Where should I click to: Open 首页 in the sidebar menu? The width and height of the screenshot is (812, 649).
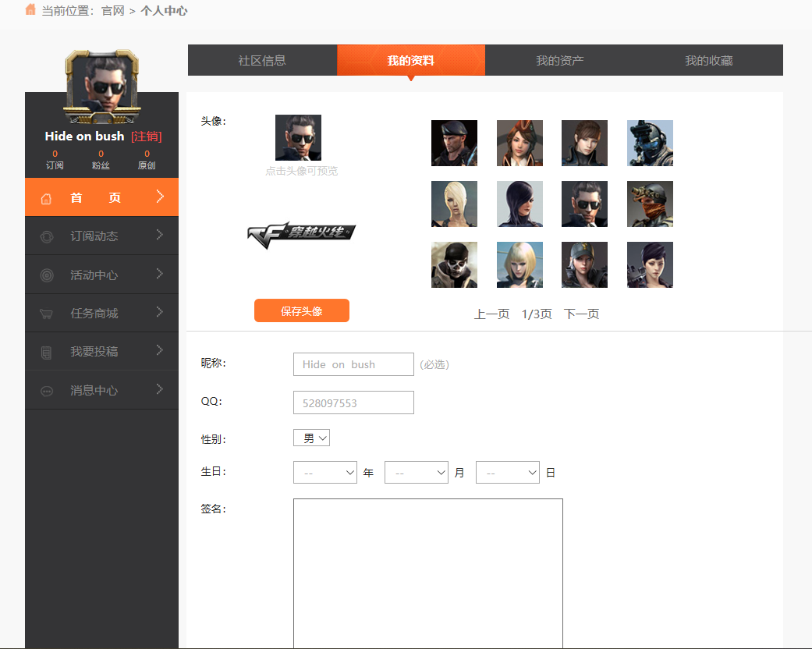[x=101, y=197]
